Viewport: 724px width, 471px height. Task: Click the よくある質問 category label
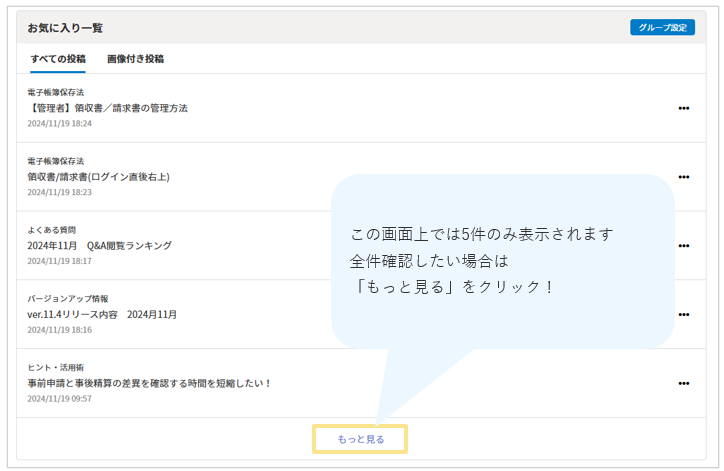(x=51, y=230)
